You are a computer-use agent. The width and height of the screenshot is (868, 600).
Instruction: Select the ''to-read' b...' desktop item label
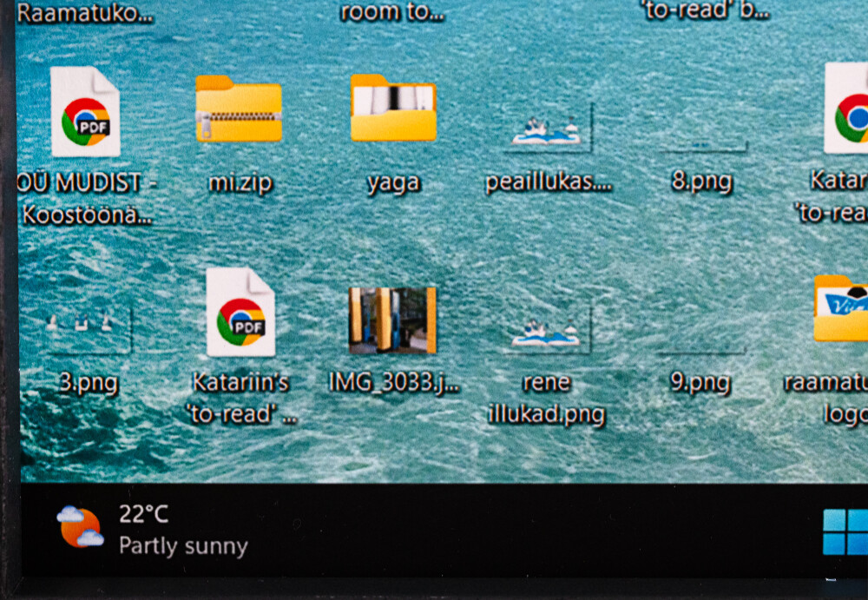tap(707, 10)
